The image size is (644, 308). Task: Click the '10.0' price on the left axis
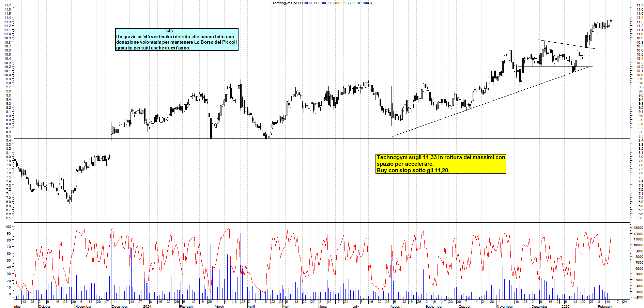pyautogui.click(x=7, y=75)
